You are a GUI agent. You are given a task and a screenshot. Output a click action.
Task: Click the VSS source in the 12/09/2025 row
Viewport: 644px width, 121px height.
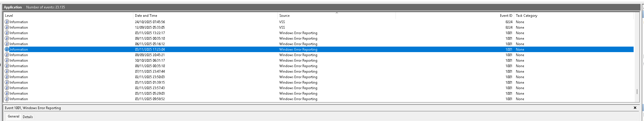[x=282, y=27]
